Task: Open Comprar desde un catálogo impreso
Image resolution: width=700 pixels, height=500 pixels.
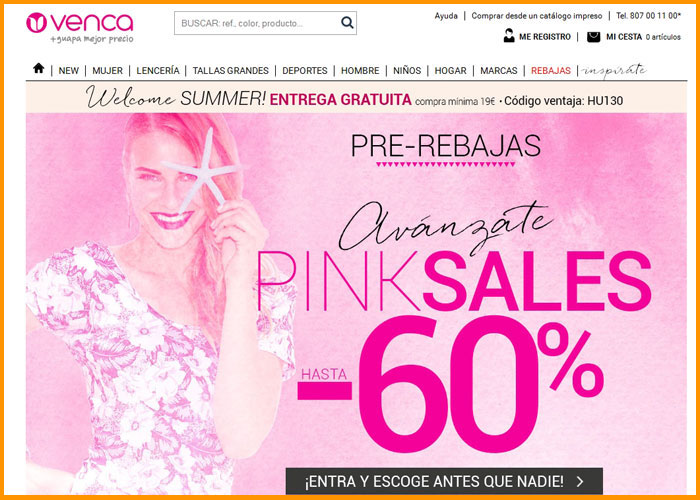Action: click(x=537, y=16)
